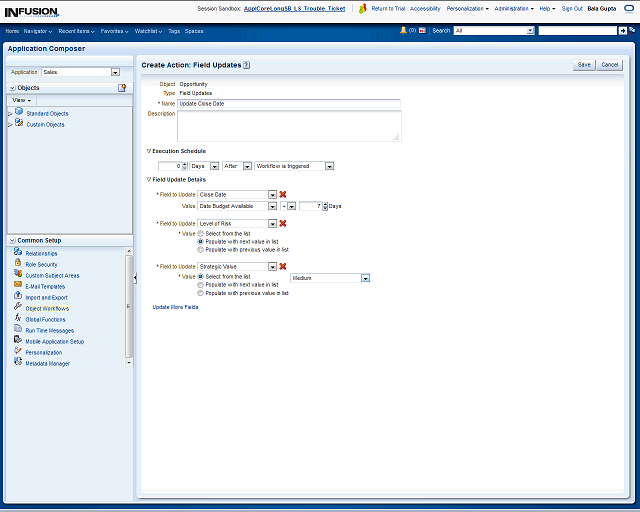Choose 'Populate with next value' for Strategic Value
640x512 pixels.
tap(200, 285)
